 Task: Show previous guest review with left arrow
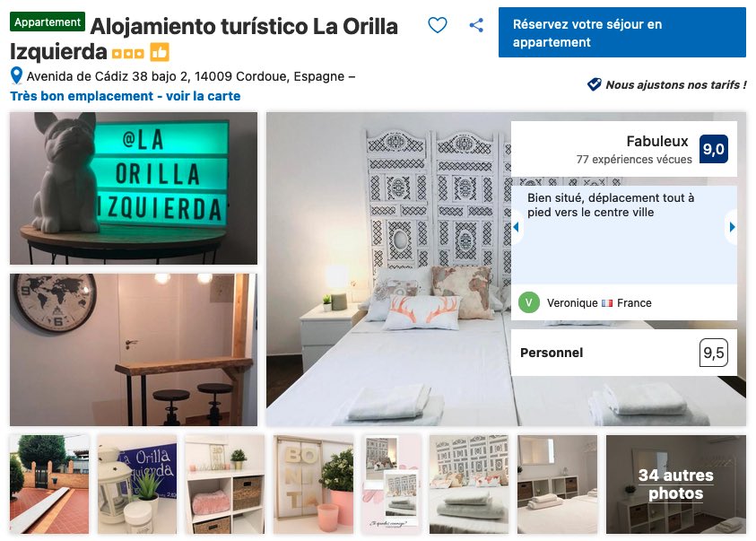point(517,227)
